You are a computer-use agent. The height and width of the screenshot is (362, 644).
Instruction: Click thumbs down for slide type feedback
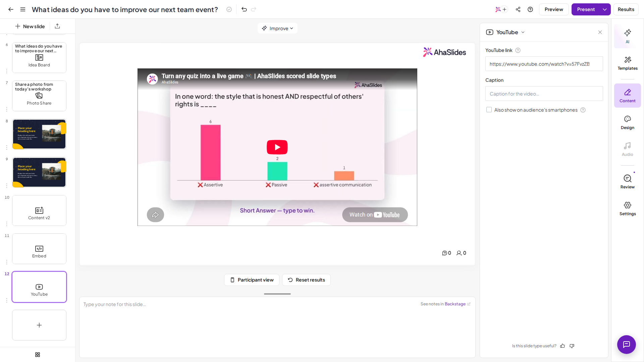point(572,346)
